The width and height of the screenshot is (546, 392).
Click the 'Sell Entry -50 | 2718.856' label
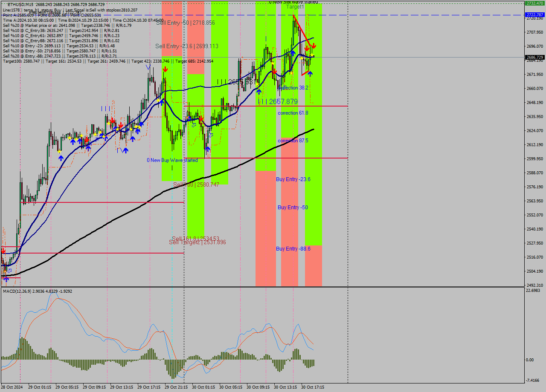point(185,23)
